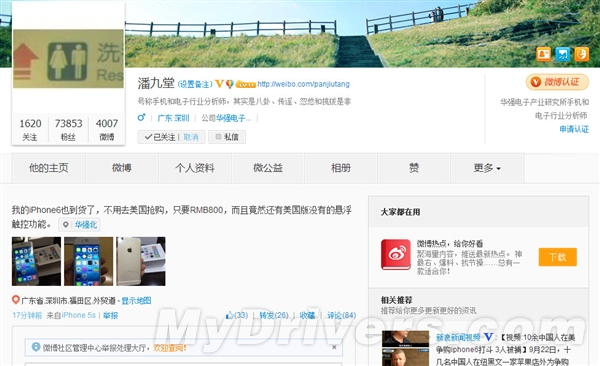This screenshot has width=600, height=366.
Task: Expand the 更多 dropdown menu
Action: click(487, 168)
